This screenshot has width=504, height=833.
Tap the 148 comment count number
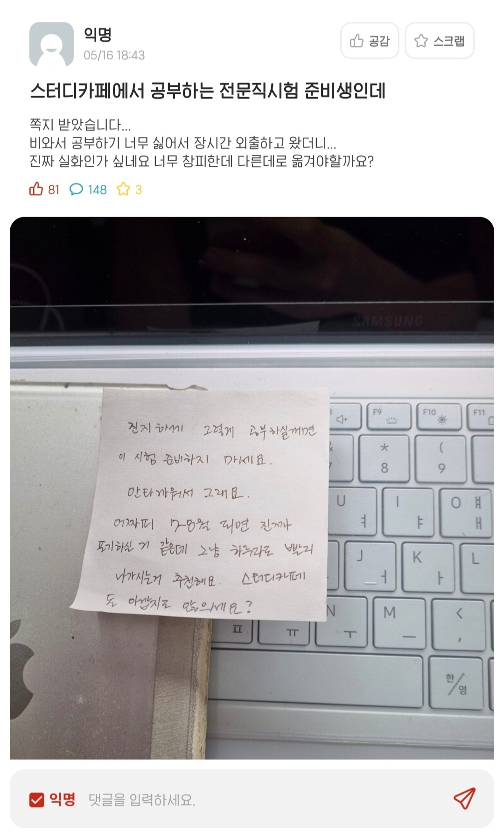click(97, 190)
